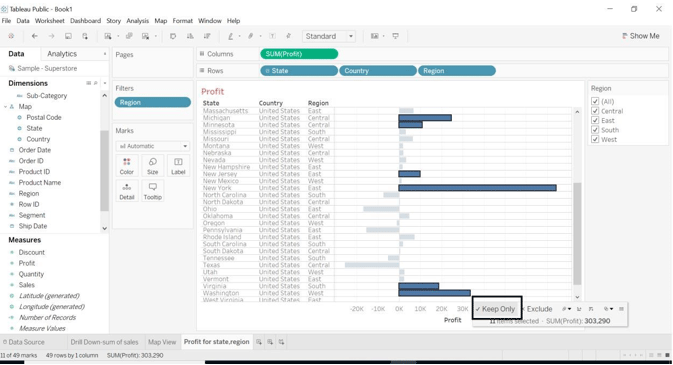Uncheck the East region checkbox

pyautogui.click(x=595, y=120)
